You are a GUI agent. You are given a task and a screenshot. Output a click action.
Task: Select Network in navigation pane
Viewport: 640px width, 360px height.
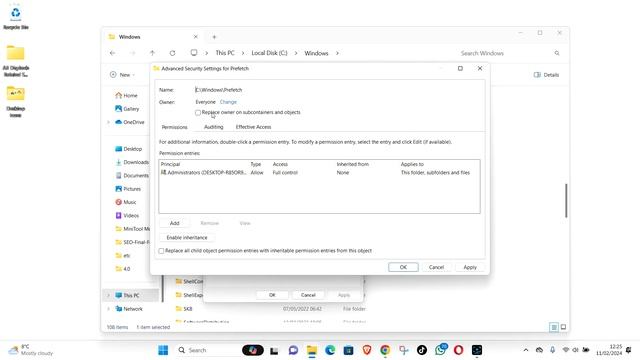[x=129, y=309]
